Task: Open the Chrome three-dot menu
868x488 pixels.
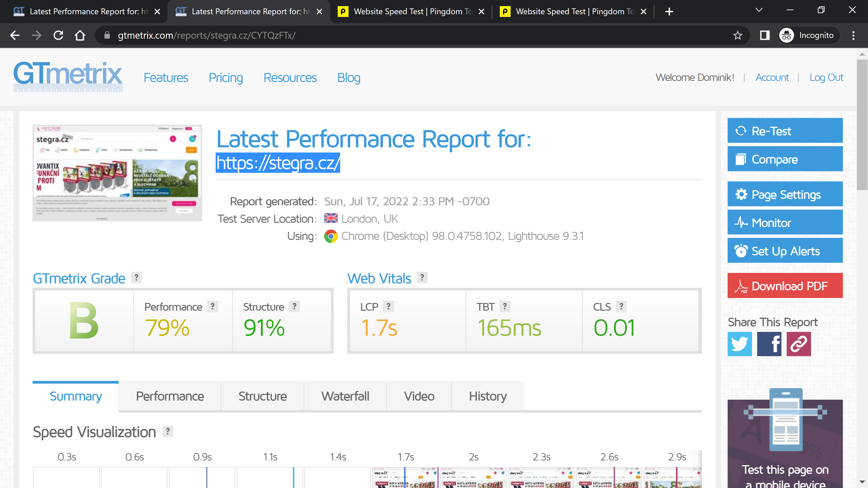Action: pyautogui.click(x=853, y=35)
